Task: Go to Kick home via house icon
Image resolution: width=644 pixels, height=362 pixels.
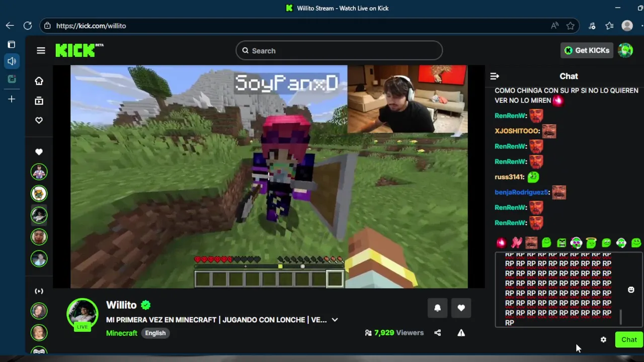Action: pos(39,81)
